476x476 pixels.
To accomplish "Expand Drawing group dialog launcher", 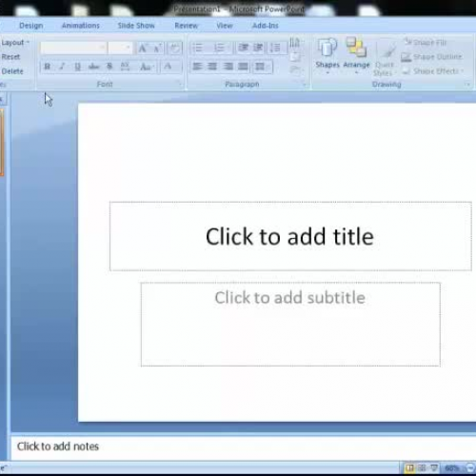I will 467,85.
